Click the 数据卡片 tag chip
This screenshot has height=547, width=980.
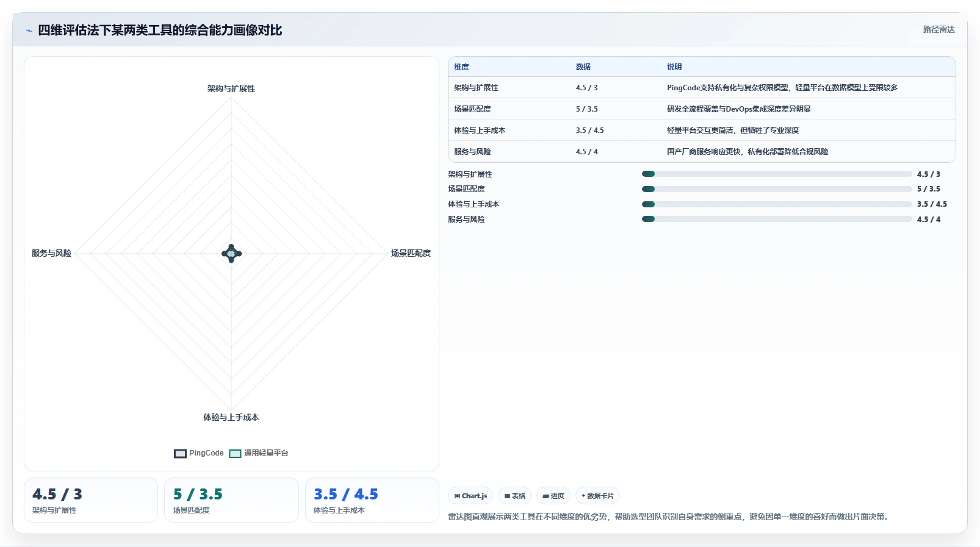click(x=597, y=496)
